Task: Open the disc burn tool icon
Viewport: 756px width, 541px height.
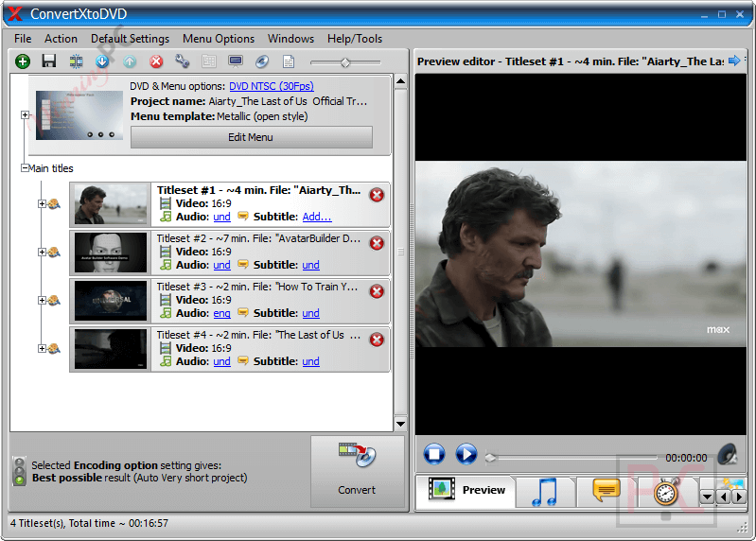Action: tap(262, 61)
